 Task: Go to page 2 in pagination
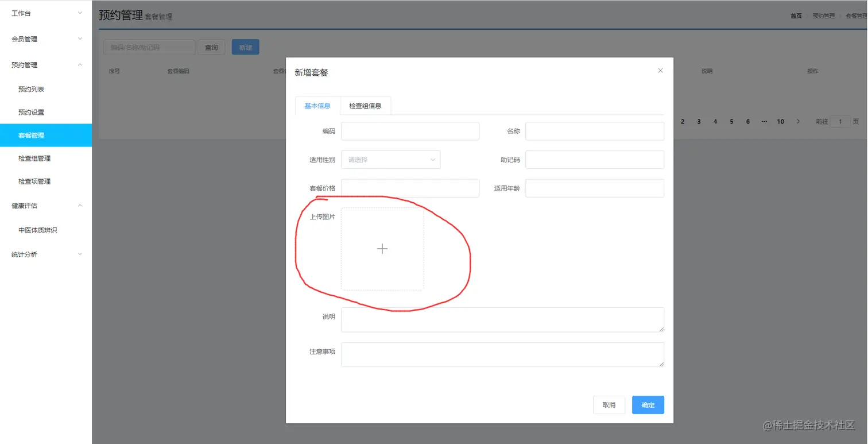pyautogui.click(x=683, y=121)
